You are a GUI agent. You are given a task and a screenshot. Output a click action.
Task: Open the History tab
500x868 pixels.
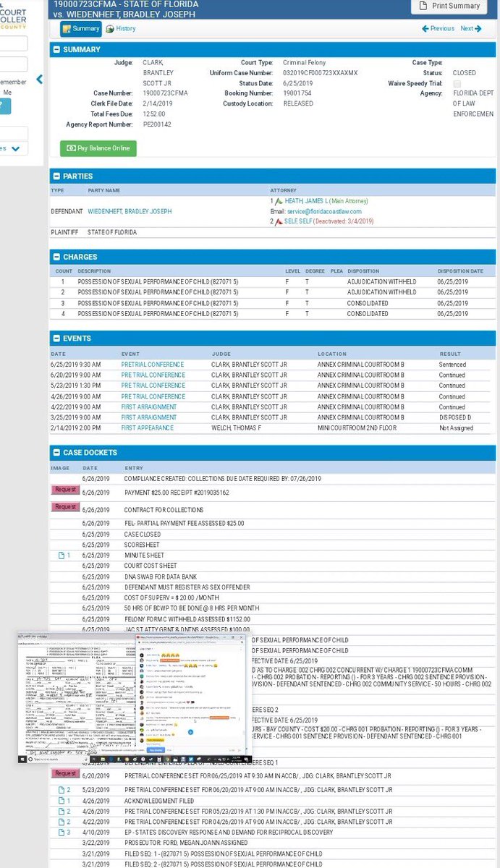click(120, 29)
